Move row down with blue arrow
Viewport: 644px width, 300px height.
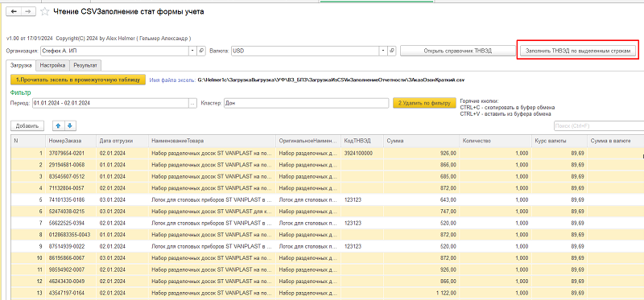coord(70,126)
